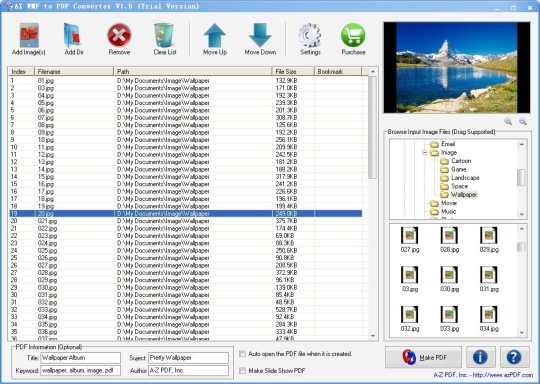The height and width of the screenshot is (384, 540).
Task: Open help with the question mark button
Action: (514, 357)
